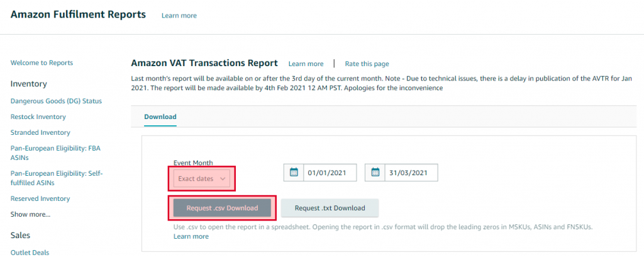Click the Request .csv Download button

pos(222,208)
